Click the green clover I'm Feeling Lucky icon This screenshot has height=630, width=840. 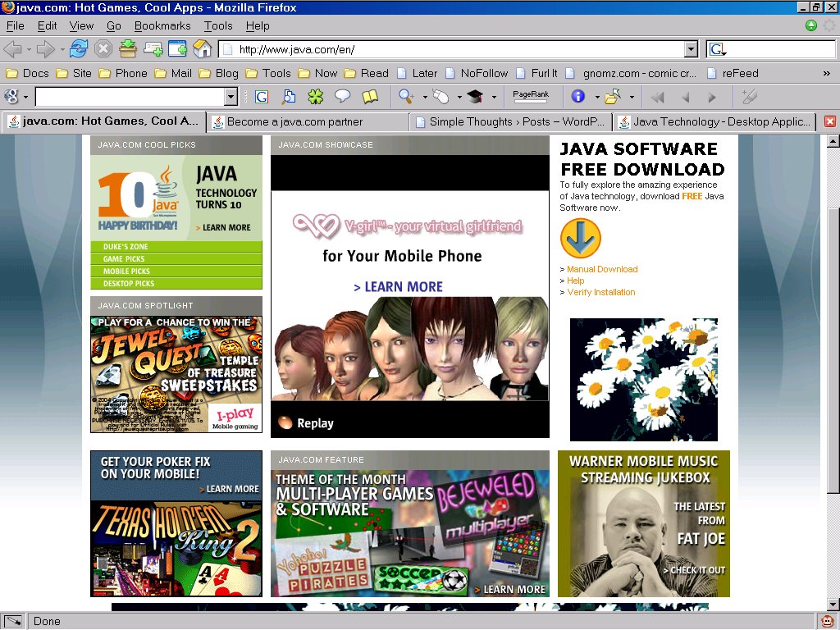coord(316,97)
